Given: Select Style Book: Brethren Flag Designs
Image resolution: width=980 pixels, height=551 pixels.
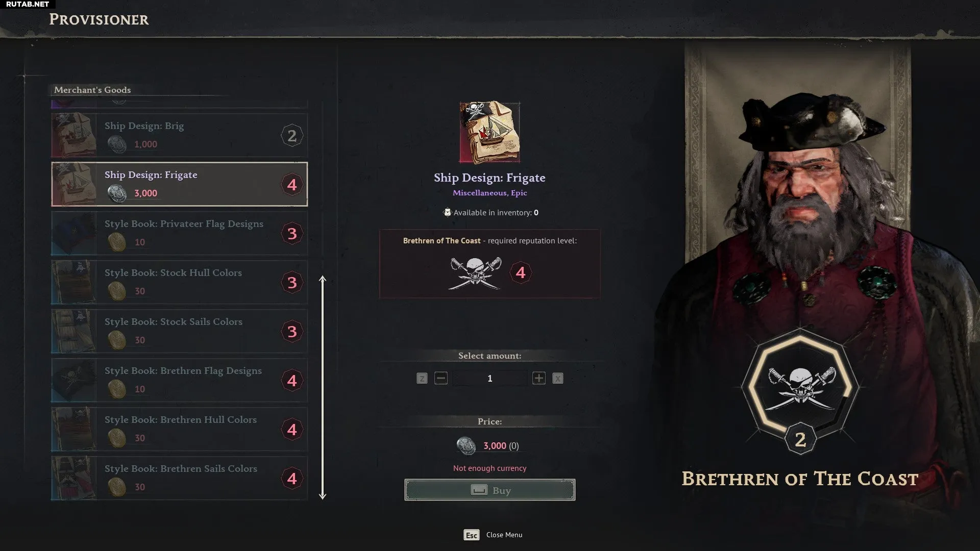Looking at the screenshot, I should pyautogui.click(x=179, y=380).
